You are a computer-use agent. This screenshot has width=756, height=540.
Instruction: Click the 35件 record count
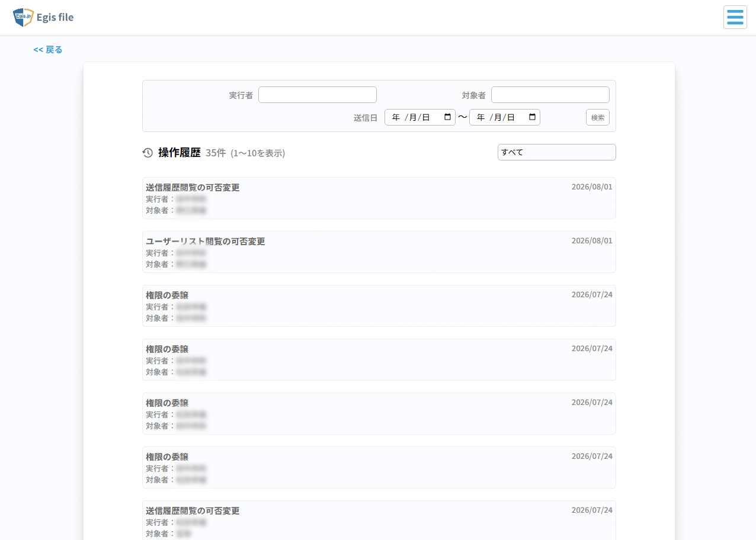pyautogui.click(x=216, y=153)
